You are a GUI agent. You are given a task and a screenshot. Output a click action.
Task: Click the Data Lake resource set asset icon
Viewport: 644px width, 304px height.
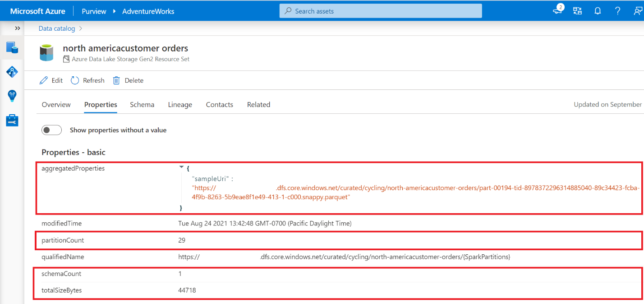click(x=47, y=52)
